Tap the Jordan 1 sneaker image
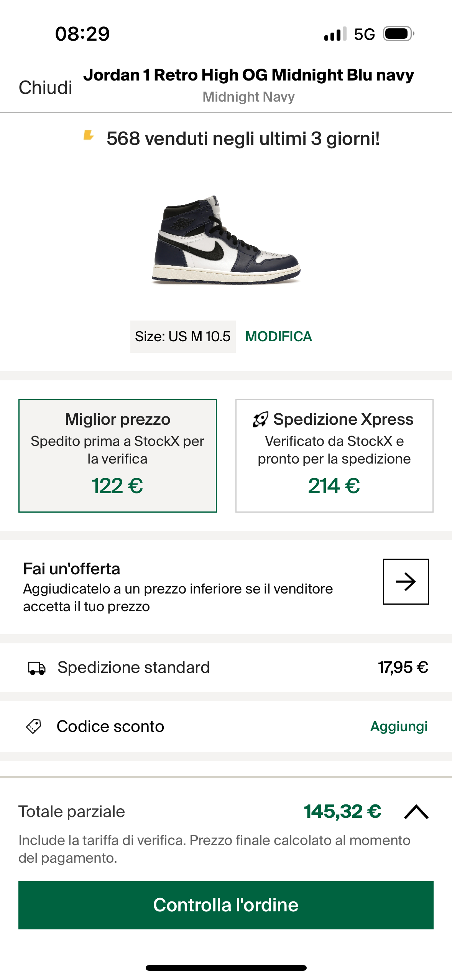The width and height of the screenshot is (452, 980). [226, 240]
